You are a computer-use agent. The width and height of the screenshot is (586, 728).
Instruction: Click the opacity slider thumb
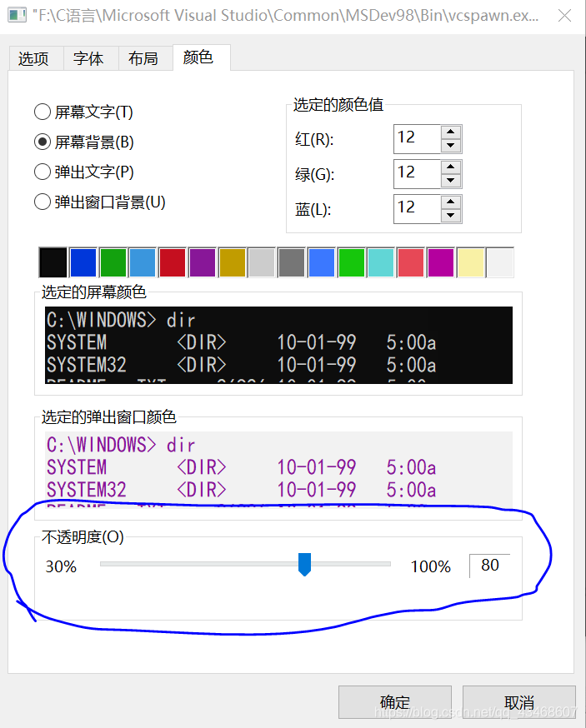coord(304,564)
